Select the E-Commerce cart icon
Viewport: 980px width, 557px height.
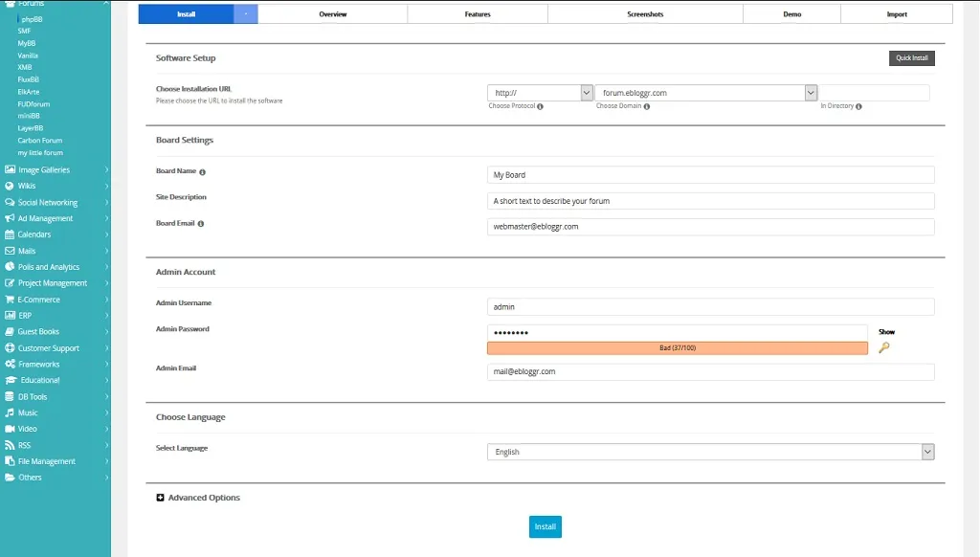(10, 300)
